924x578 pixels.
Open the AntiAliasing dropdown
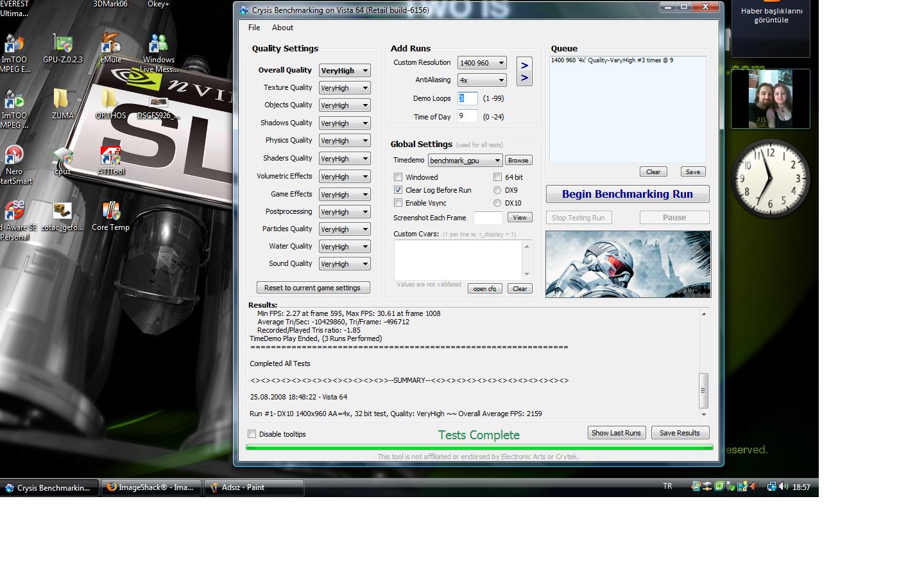482,80
